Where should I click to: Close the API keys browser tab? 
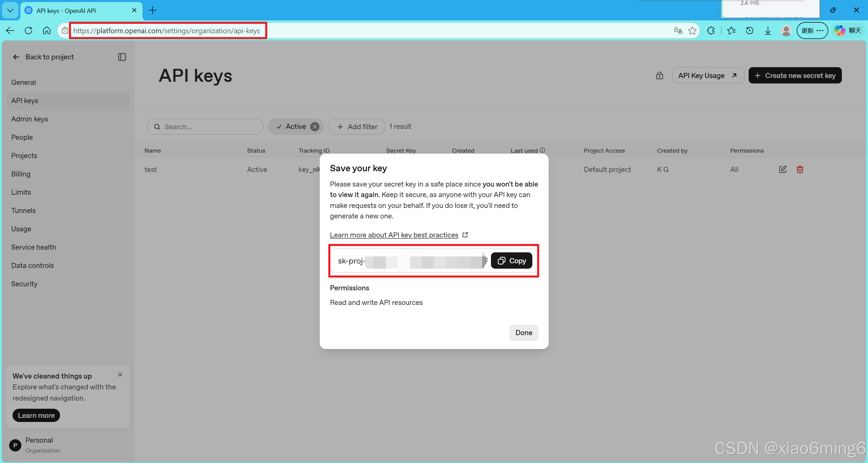[134, 10]
